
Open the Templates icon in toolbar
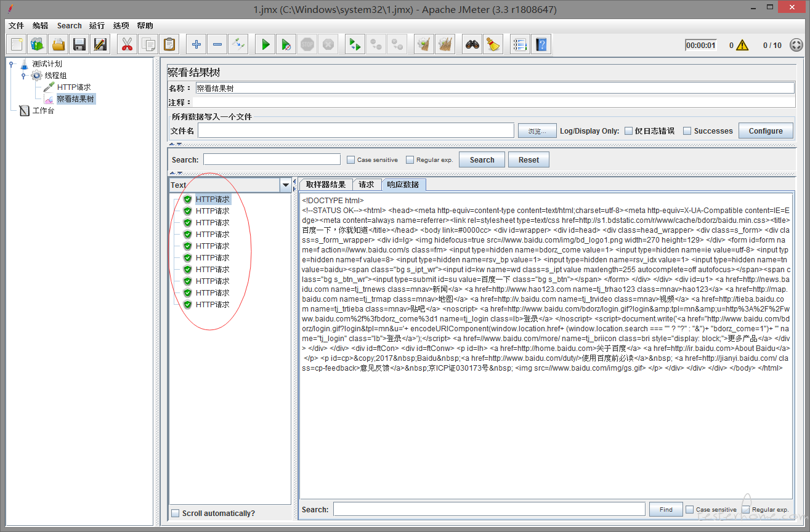38,44
